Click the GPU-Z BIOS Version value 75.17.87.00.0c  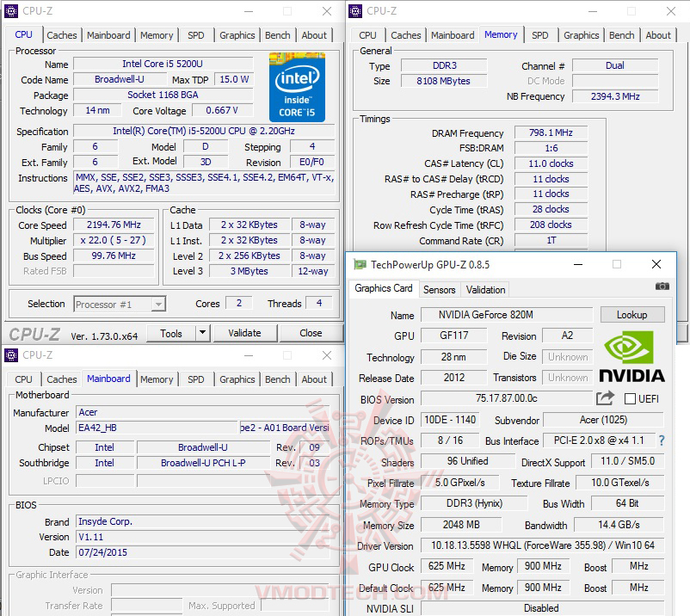[506, 398]
